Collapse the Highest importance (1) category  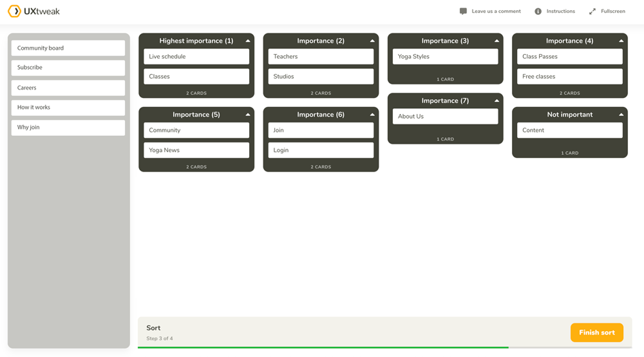(x=248, y=41)
